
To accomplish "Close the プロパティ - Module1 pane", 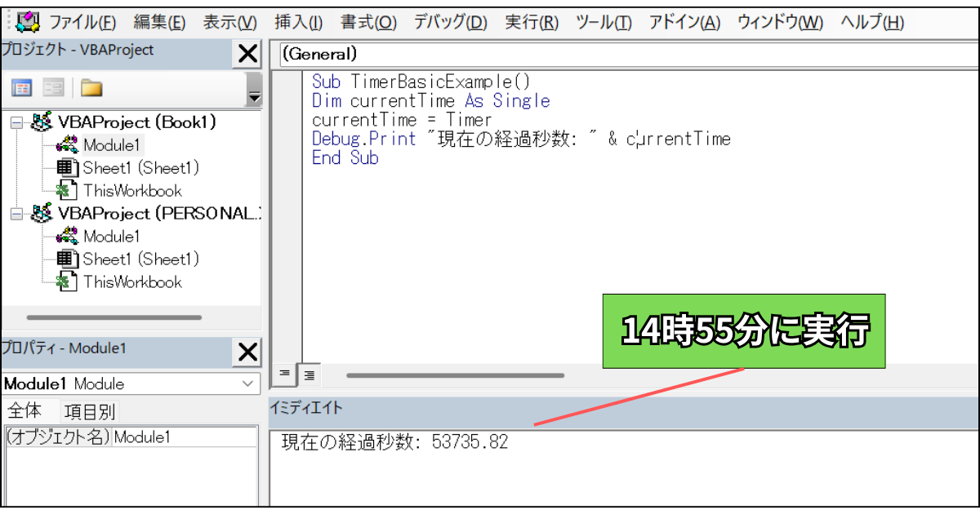I will (247, 352).
